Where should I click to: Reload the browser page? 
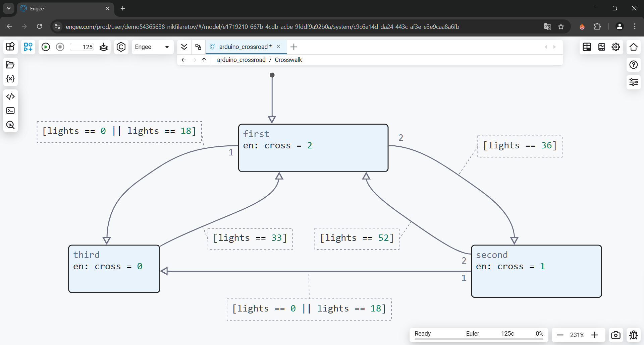[39, 26]
